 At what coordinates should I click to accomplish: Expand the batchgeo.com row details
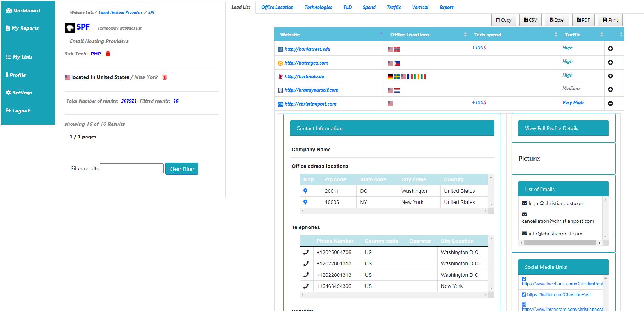pyautogui.click(x=610, y=62)
